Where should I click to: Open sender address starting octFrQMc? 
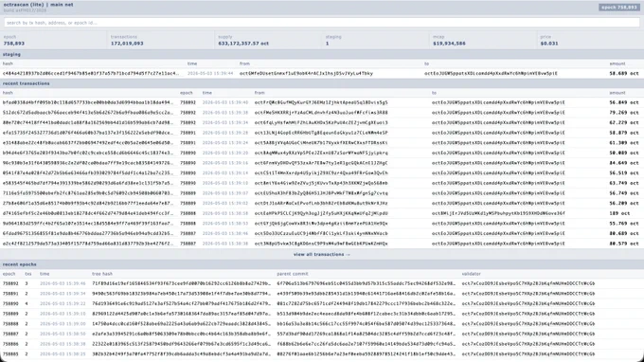(321, 102)
